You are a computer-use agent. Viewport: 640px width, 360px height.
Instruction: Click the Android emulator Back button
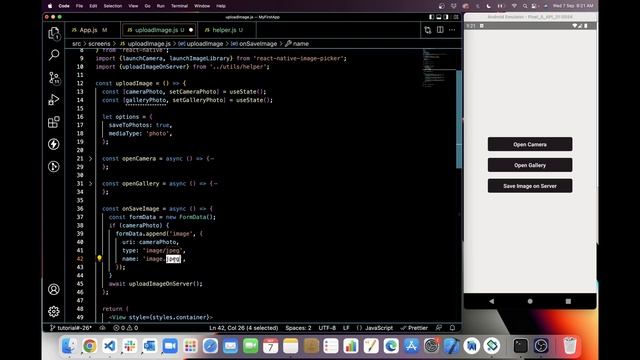pyautogui.click(x=491, y=301)
